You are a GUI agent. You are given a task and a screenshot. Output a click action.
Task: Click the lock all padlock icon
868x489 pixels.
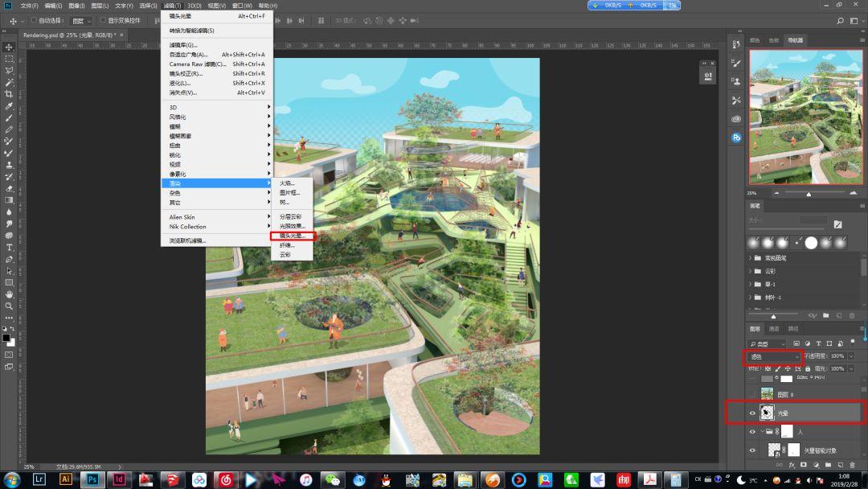[808, 369]
